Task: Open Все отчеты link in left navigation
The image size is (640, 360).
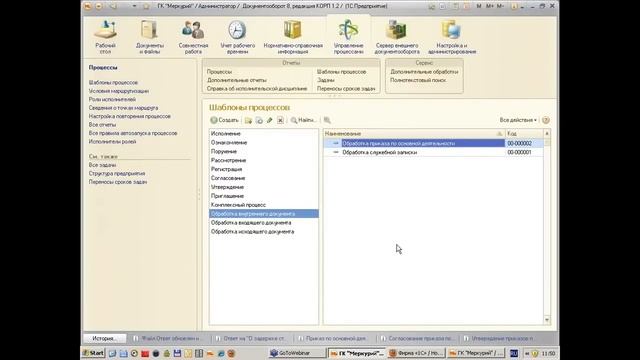Action: click(102, 124)
